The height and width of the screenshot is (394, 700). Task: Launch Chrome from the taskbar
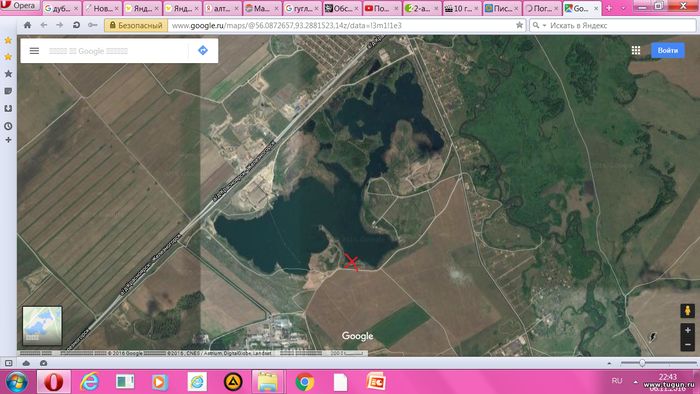304,382
